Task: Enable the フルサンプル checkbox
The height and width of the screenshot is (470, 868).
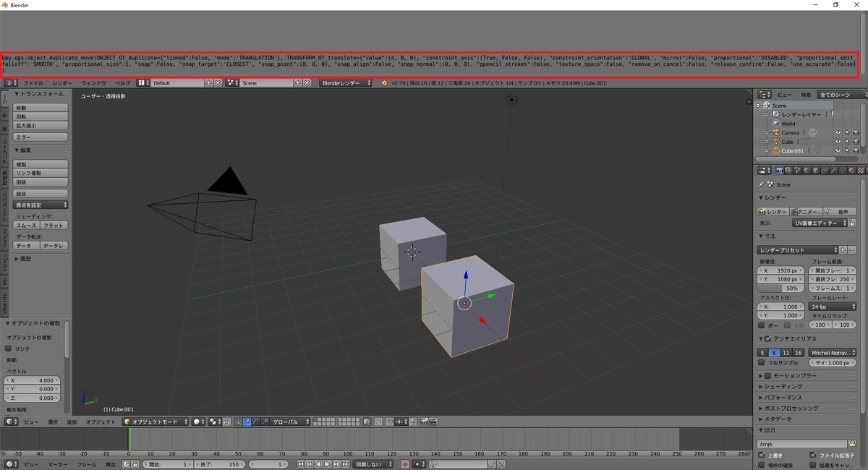Action: [x=761, y=362]
